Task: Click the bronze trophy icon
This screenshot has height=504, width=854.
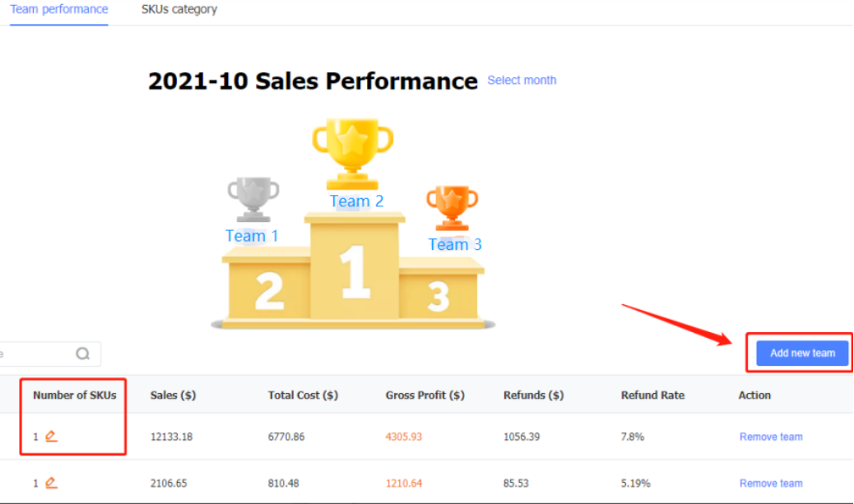Action: click(x=452, y=208)
